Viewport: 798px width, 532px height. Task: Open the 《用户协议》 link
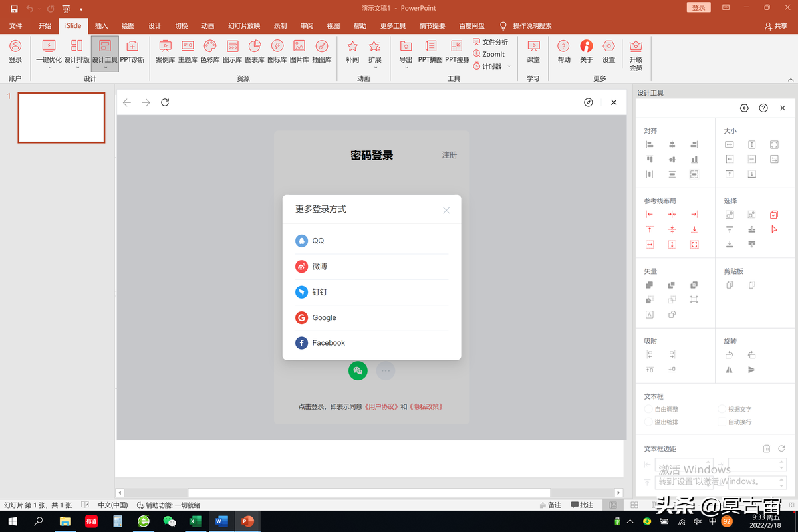[x=382, y=406]
